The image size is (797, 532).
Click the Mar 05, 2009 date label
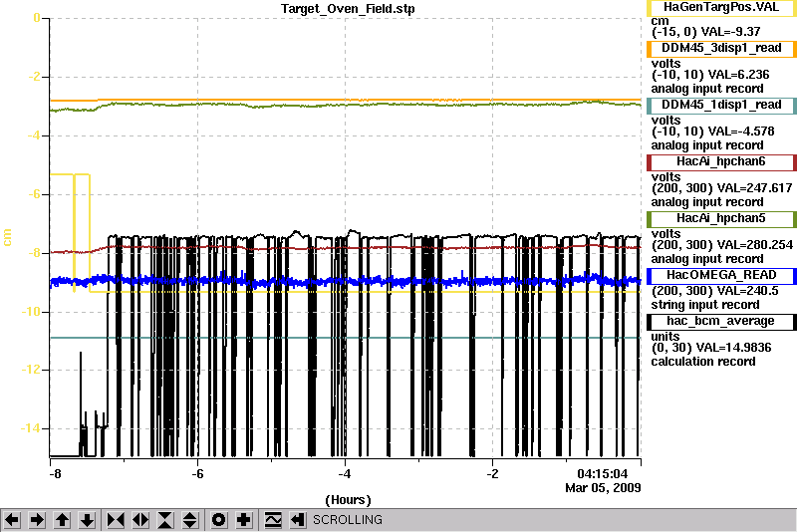603,488
